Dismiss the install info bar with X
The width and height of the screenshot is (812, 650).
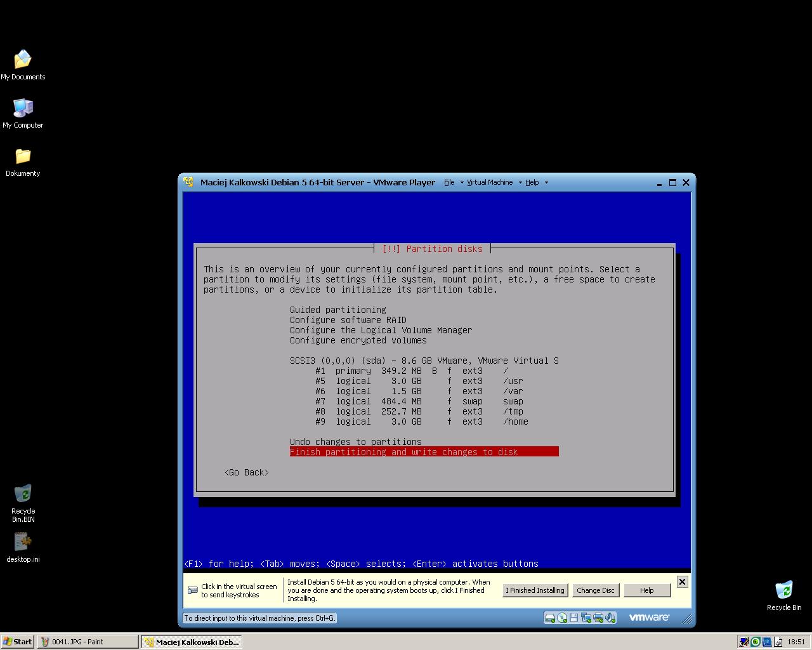tap(682, 581)
